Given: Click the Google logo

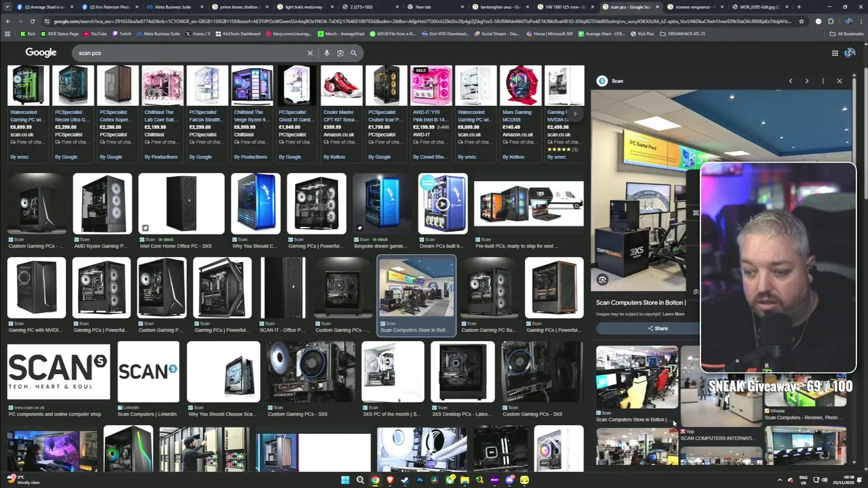Looking at the screenshot, I should [41, 53].
